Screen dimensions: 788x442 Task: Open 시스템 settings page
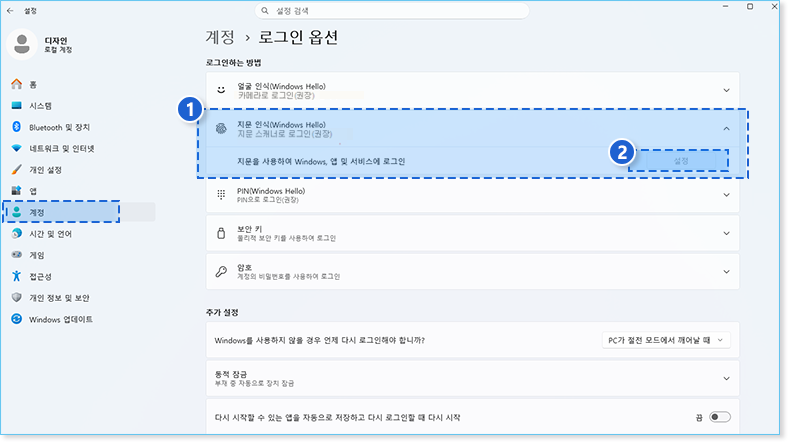point(40,105)
